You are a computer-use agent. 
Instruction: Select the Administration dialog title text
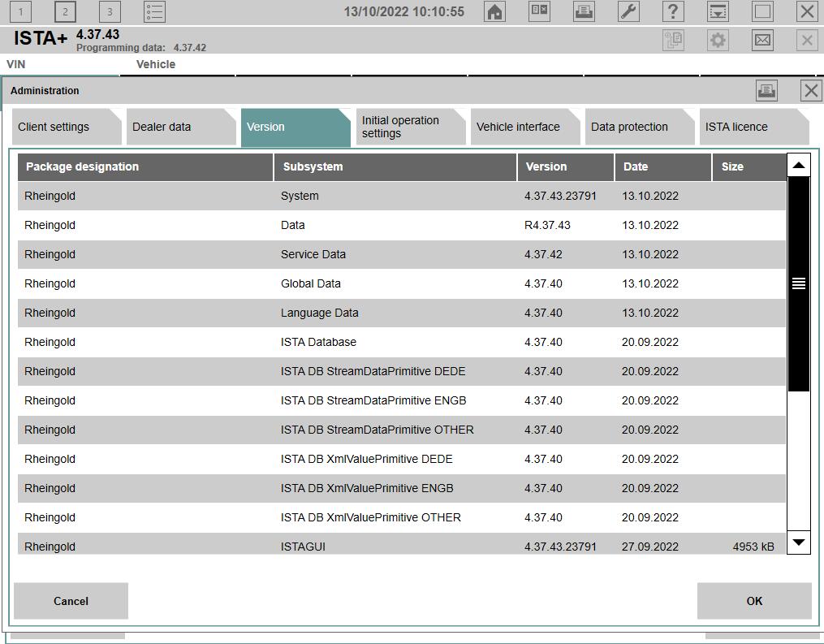45,91
